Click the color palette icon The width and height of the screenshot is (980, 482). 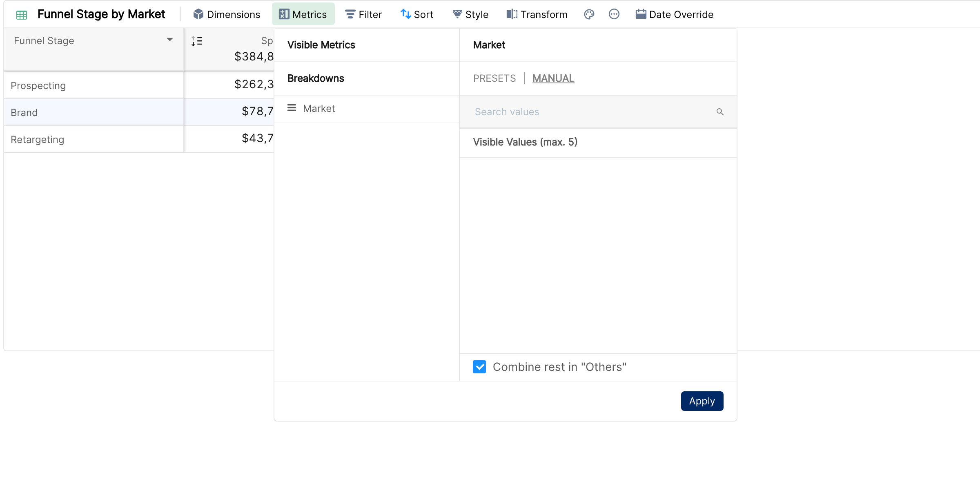click(x=589, y=14)
